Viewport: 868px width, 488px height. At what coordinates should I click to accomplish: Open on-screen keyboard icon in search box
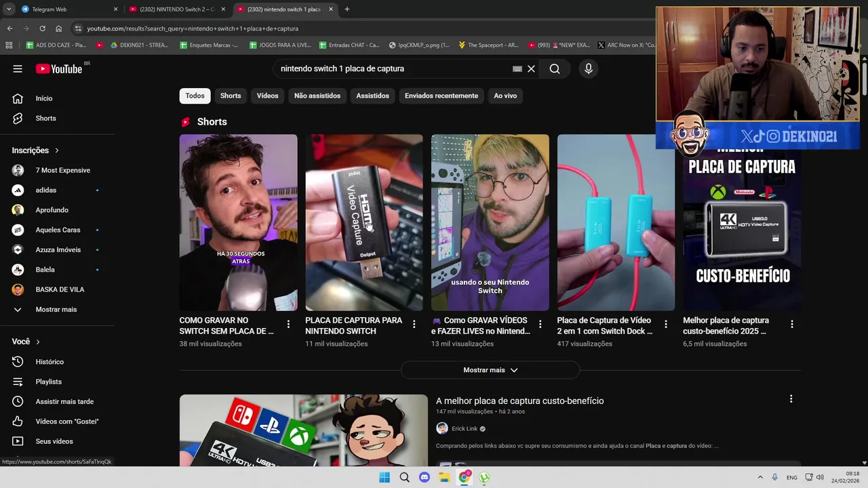[517, 68]
